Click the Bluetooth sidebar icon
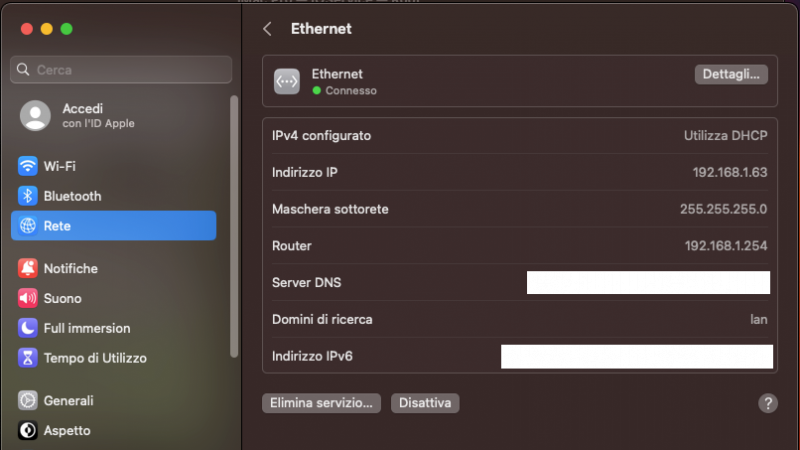800x450 pixels. 27,196
